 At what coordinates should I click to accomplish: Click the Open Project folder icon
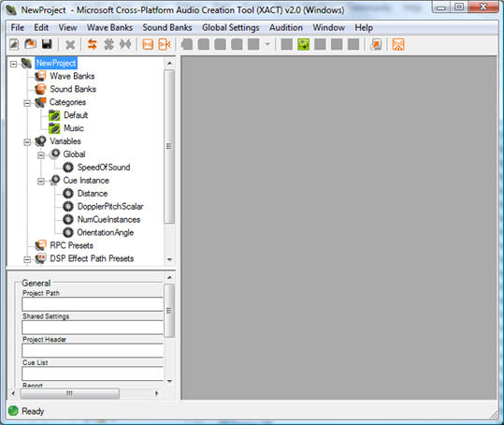click(x=31, y=44)
